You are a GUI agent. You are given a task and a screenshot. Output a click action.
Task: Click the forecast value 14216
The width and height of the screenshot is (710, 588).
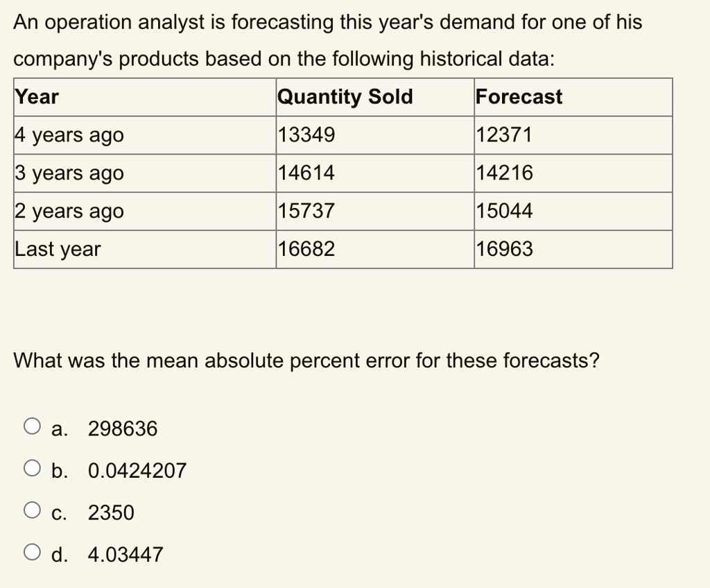tap(505, 173)
